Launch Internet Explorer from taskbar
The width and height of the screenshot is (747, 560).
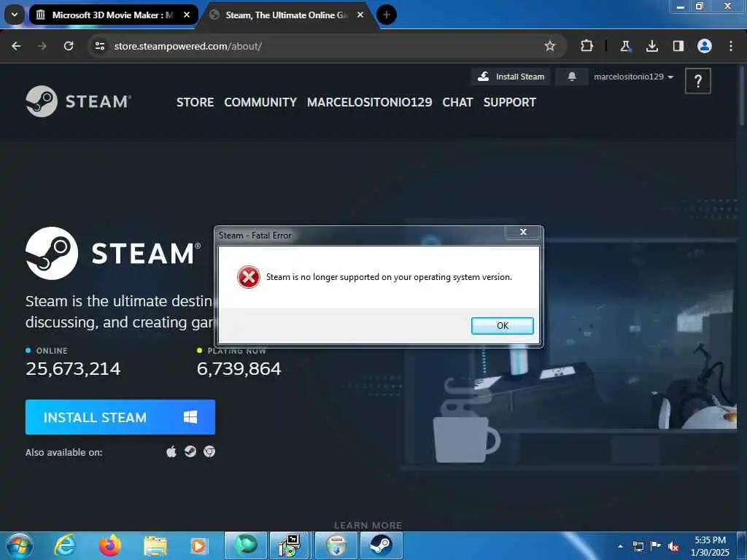click(64, 545)
